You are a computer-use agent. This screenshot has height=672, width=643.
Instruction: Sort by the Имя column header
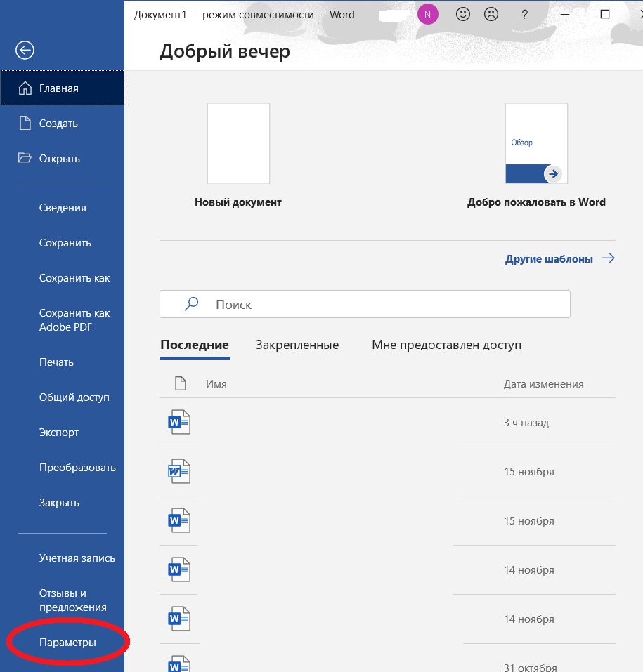(x=216, y=384)
